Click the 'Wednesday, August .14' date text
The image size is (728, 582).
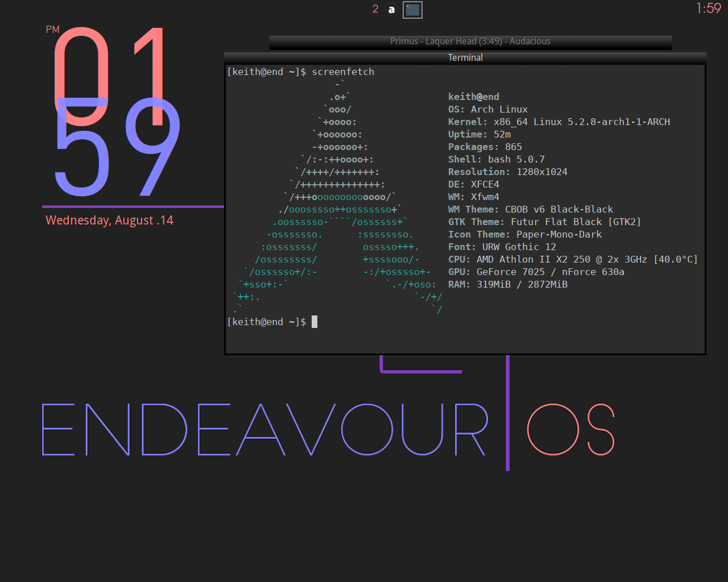(x=109, y=221)
